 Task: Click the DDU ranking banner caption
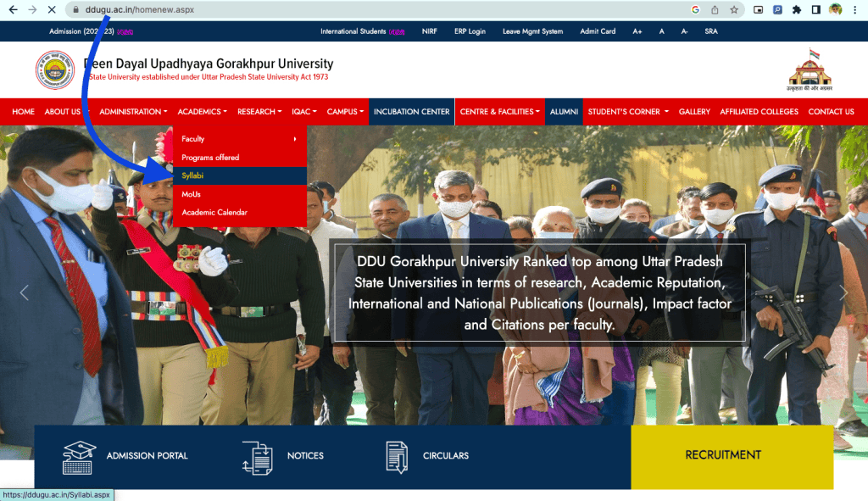coord(540,292)
